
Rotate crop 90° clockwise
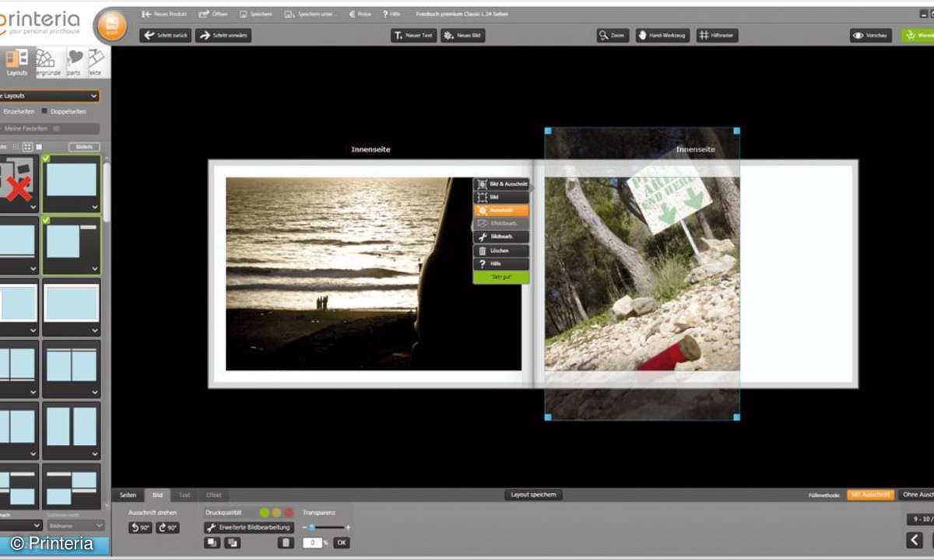click(167, 527)
